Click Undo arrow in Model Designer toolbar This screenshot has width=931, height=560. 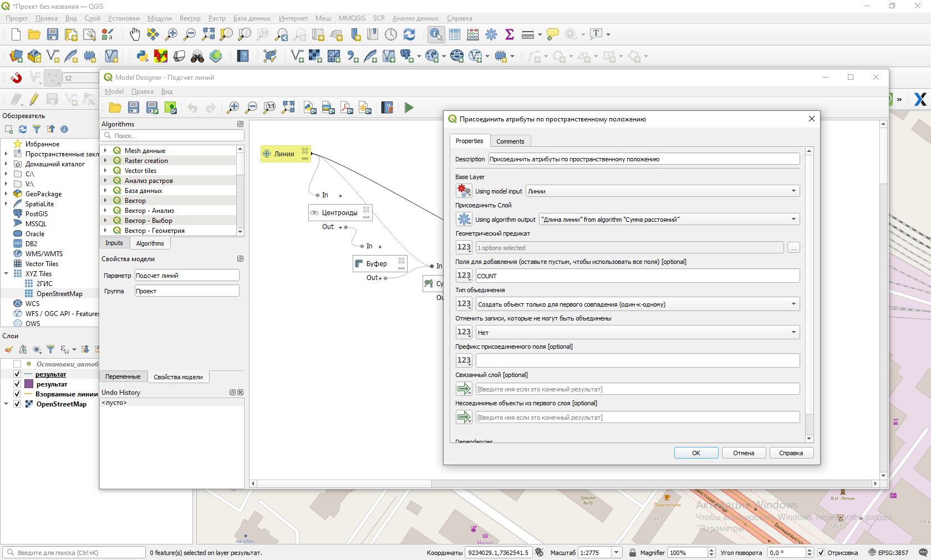pyautogui.click(x=192, y=108)
